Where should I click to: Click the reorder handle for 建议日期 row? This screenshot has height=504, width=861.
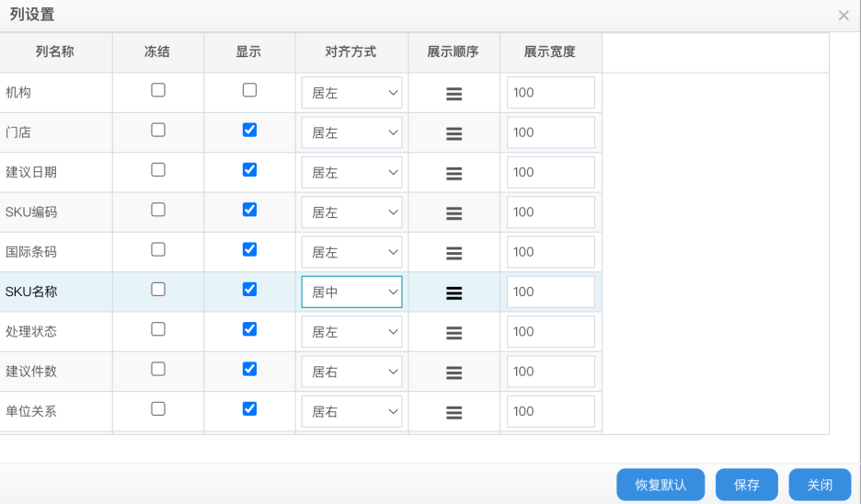pos(453,174)
